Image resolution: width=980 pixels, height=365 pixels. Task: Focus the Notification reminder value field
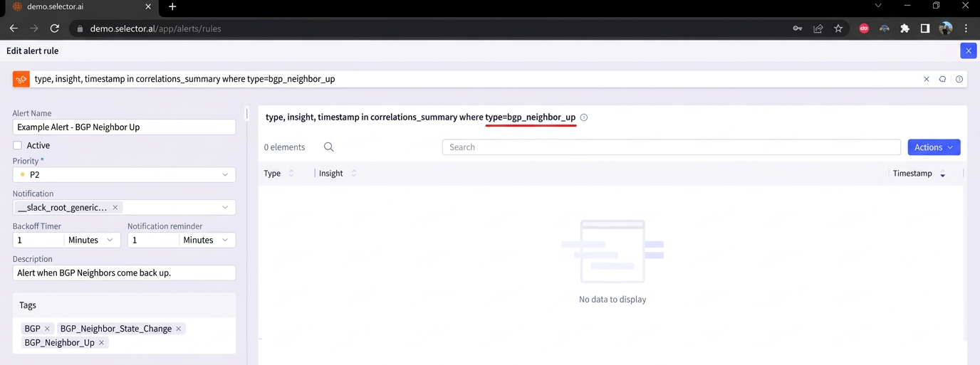pos(153,240)
